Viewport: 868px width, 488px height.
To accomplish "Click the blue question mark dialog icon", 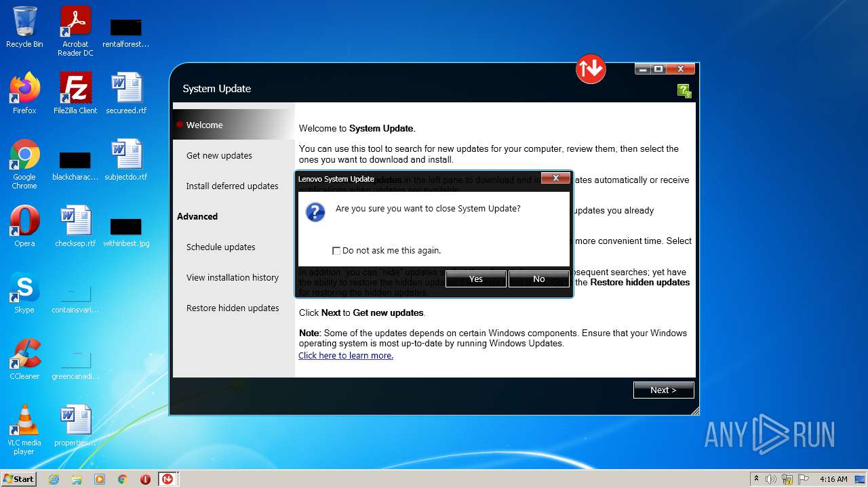I will [x=315, y=212].
